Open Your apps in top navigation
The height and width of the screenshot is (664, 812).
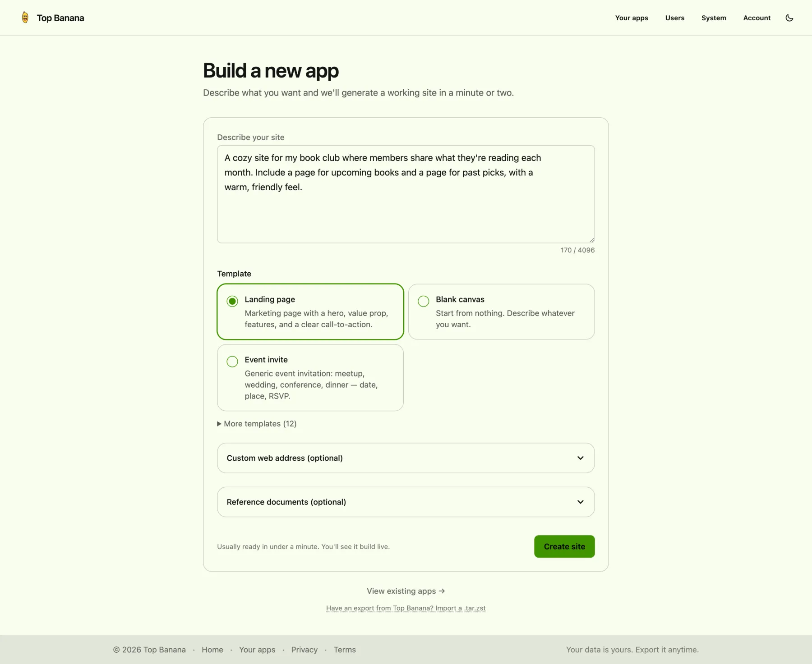pyautogui.click(x=632, y=18)
